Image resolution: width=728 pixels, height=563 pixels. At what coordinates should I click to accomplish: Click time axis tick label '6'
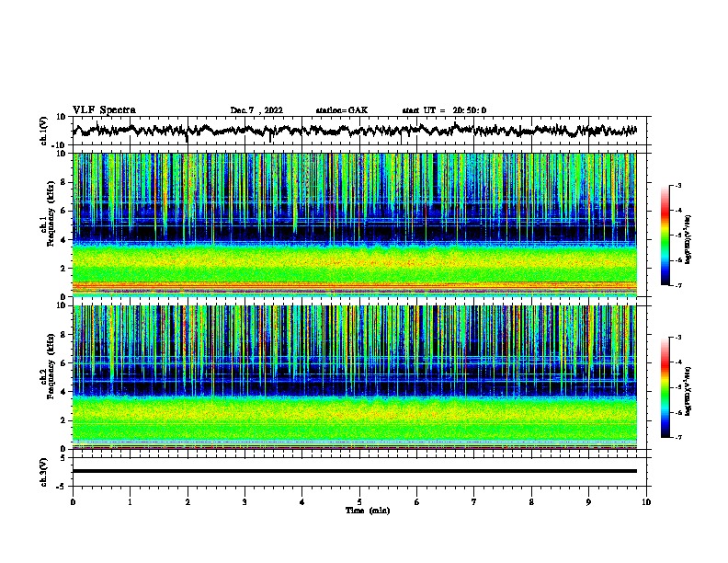click(x=417, y=501)
